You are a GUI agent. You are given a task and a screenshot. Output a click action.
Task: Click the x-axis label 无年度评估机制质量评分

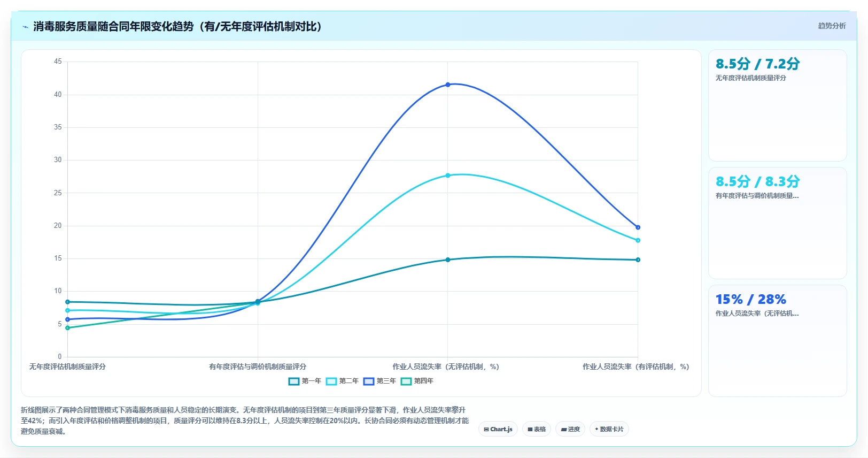coord(67,367)
